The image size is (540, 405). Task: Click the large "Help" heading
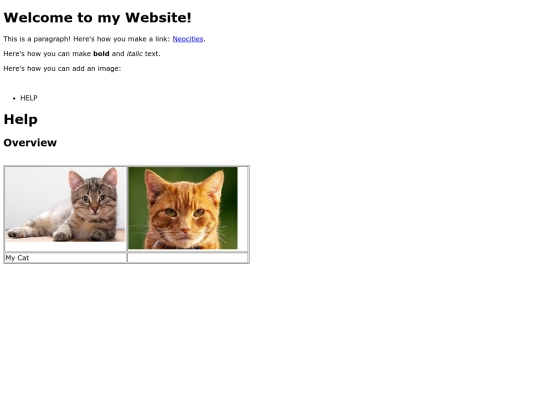click(x=20, y=120)
